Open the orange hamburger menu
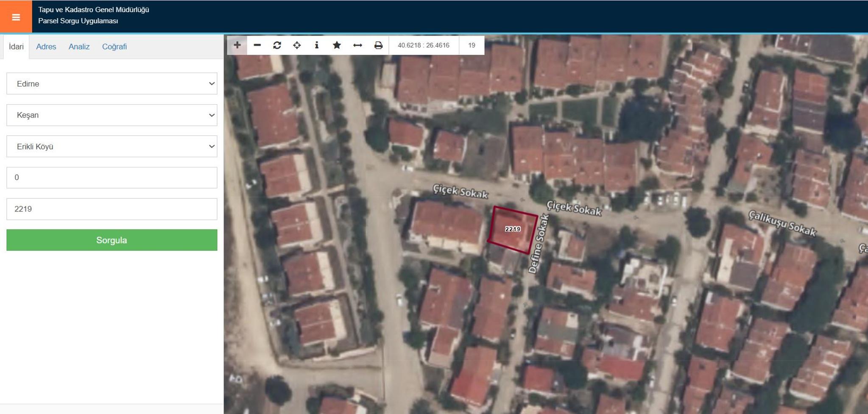 coord(16,17)
